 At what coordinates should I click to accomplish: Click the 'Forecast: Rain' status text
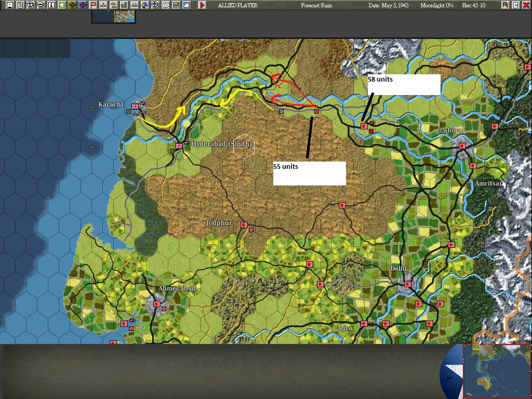tap(316, 5)
